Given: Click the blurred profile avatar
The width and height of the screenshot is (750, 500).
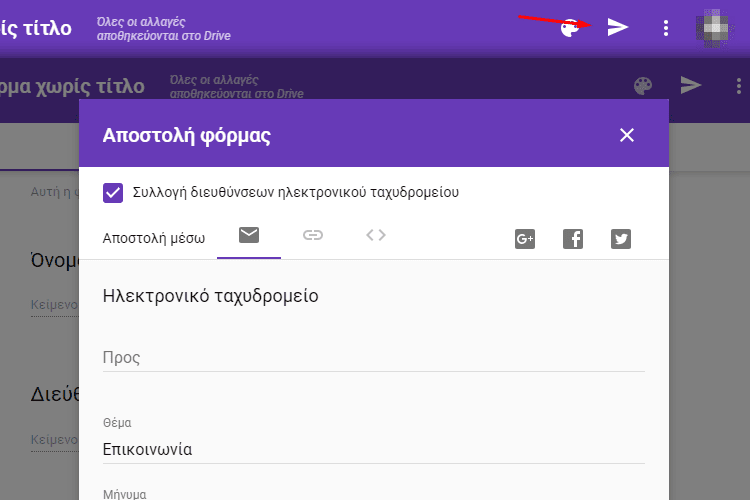Looking at the screenshot, I should pyautogui.click(x=714, y=27).
